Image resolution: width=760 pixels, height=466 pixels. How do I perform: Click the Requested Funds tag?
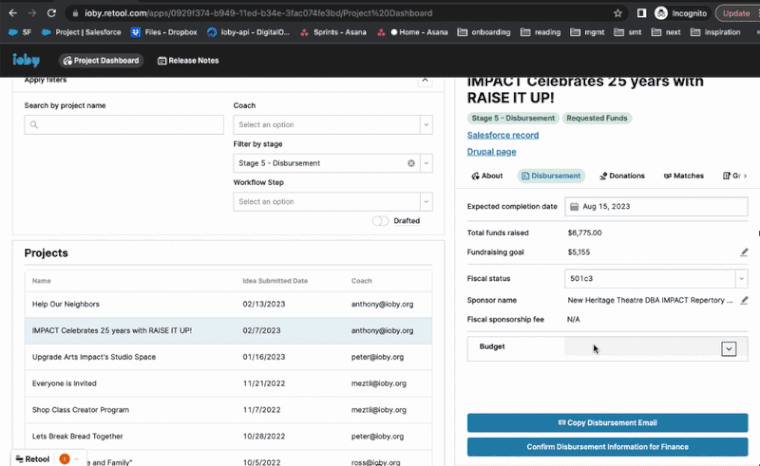[597, 118]
